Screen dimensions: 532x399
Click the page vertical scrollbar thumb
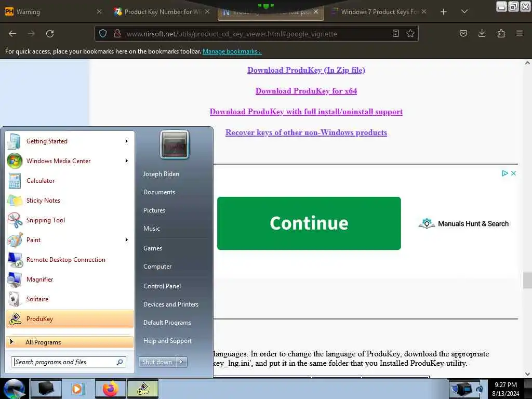point(527,280)
